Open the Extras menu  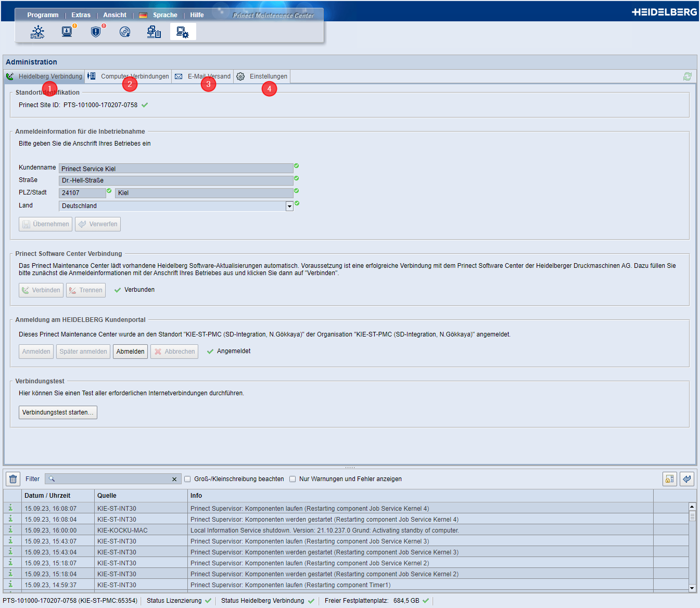point(81,15)
